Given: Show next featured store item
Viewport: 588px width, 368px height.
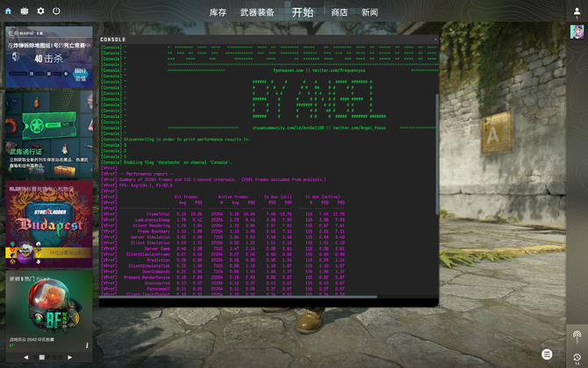Looking at the screenshot, I should click(70, 357).
